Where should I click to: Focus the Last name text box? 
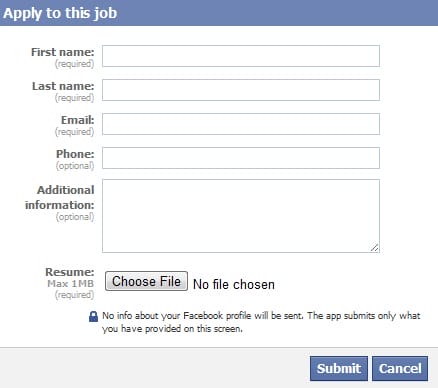coord(241,90)
